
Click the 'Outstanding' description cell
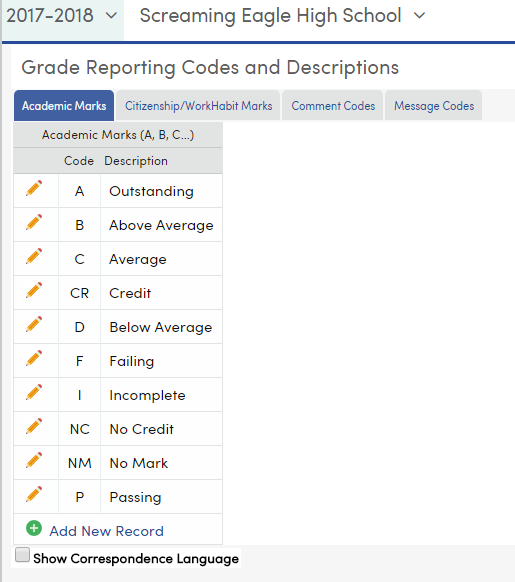pyautogui.click(x=162, y=191)
